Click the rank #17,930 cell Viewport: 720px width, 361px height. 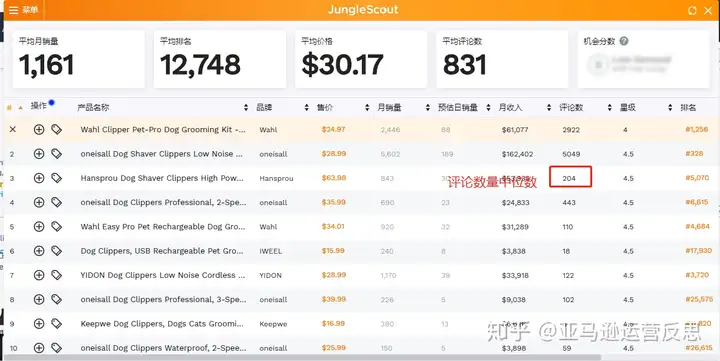[x=698, y=250]
